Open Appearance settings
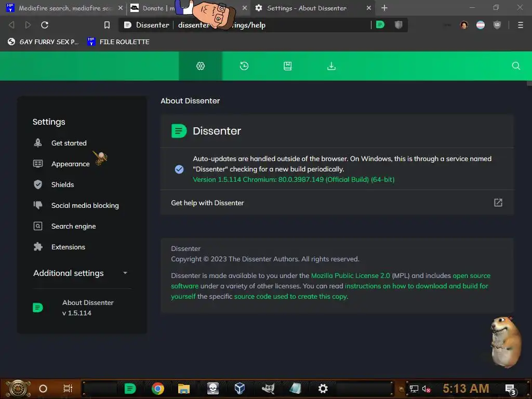 pyautogui.click(x=70, y=164)
